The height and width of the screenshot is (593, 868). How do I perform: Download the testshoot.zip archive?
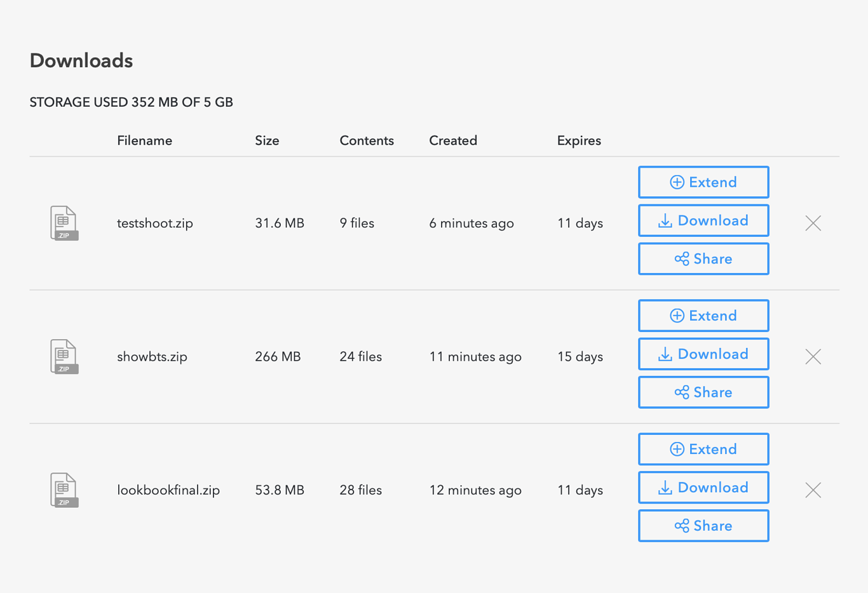703,220
